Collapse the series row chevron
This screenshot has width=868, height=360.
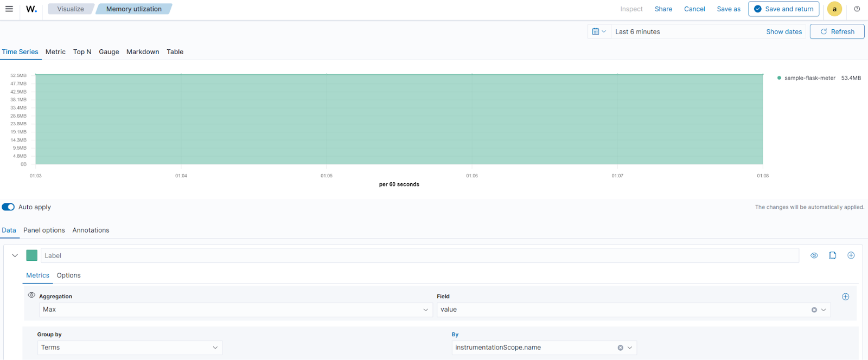click(x=15, y=255)
